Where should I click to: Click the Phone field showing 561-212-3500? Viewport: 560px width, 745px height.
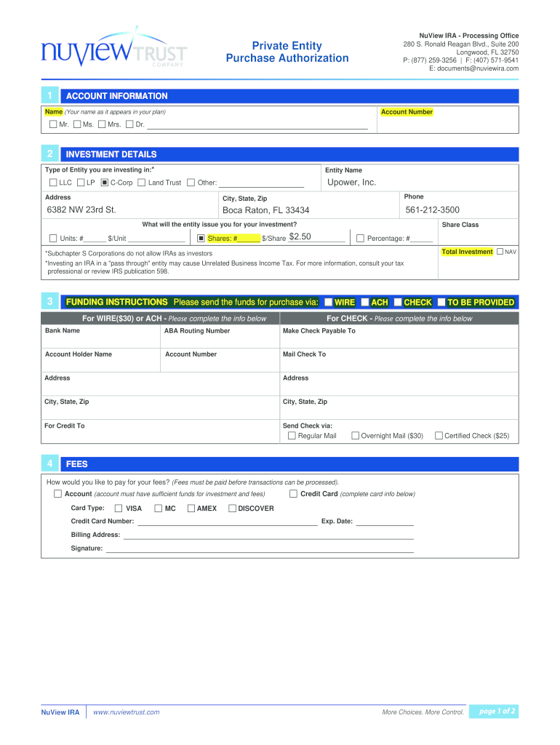click(458, 210)
